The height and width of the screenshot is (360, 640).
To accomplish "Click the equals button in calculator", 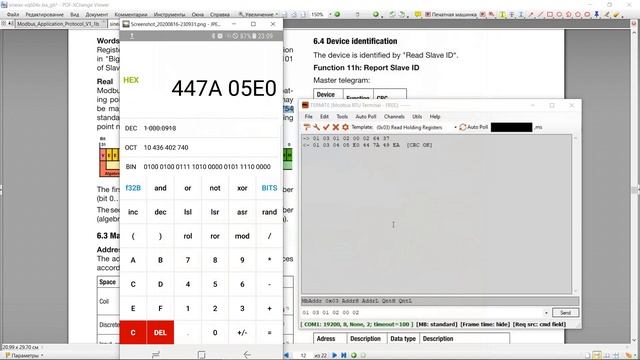I will 269,332.
